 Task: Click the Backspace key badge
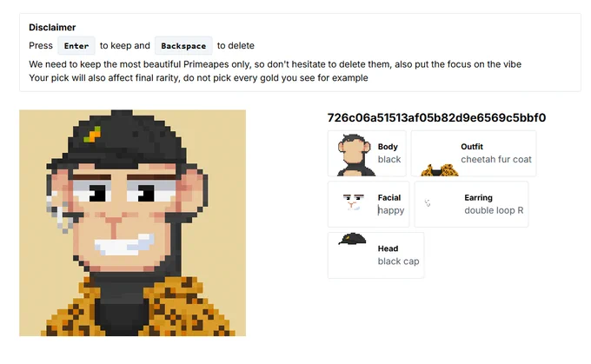(x=183, y=45)
